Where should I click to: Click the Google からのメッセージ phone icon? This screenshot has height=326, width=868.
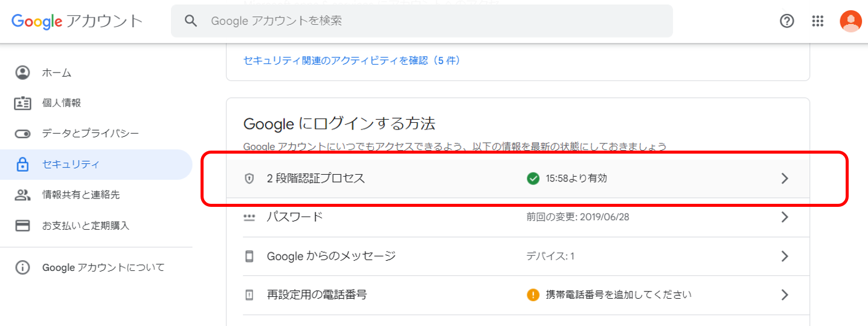coord(249,256)
